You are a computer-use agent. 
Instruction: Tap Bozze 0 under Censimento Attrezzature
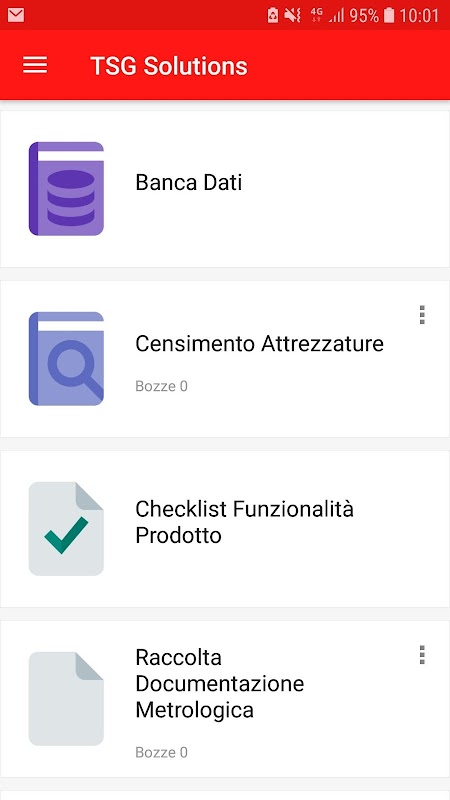click(x=161, y=386)
